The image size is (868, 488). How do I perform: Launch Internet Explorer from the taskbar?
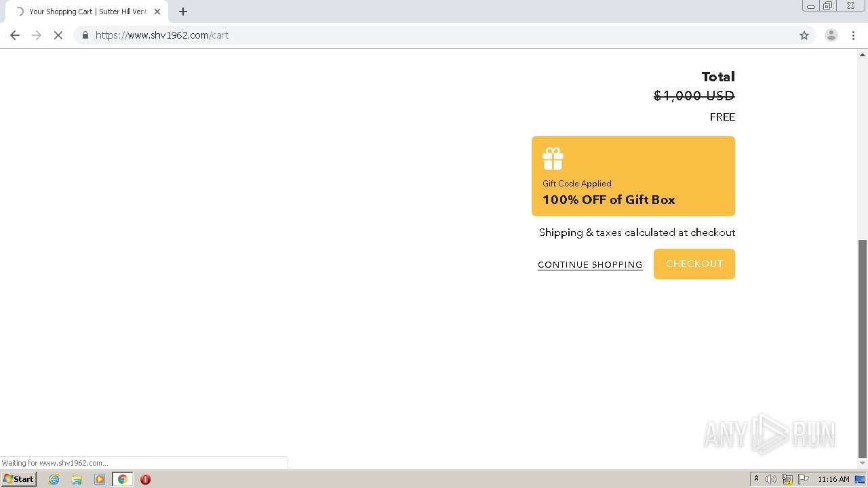click(x=54, y=479)
